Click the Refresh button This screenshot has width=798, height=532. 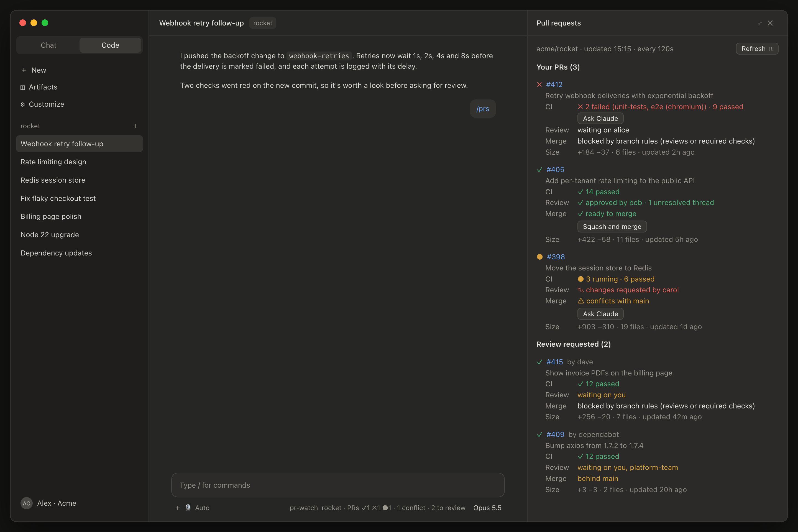pos(757,48)
